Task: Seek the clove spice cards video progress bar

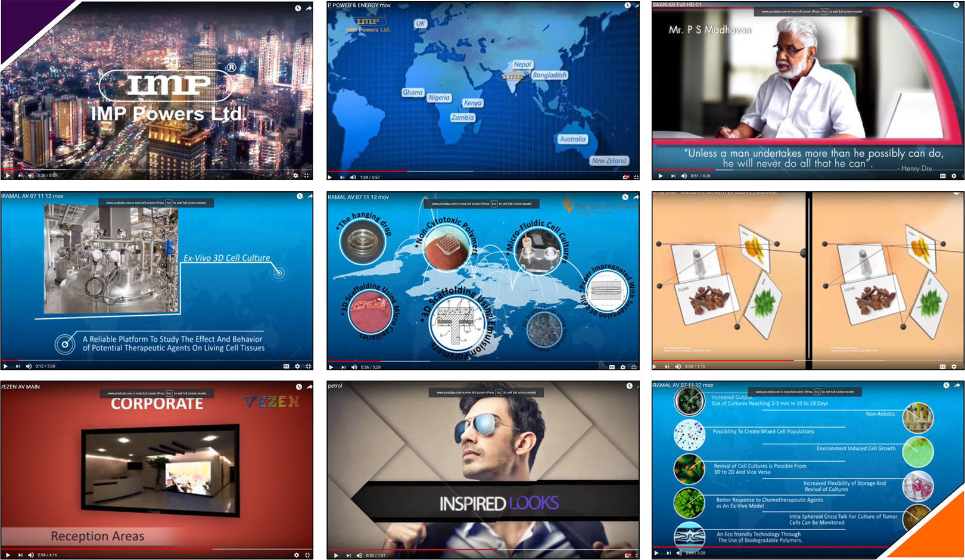Action: tap(808, 360)
